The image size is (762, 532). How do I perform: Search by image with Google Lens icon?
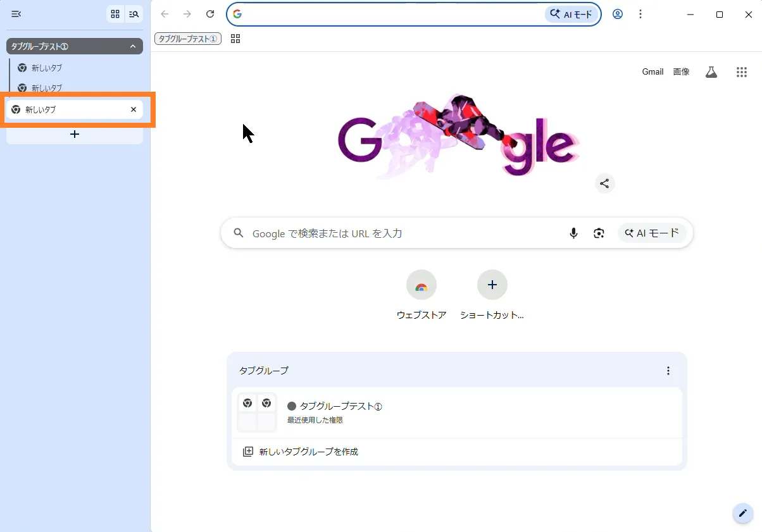point(599,233)
